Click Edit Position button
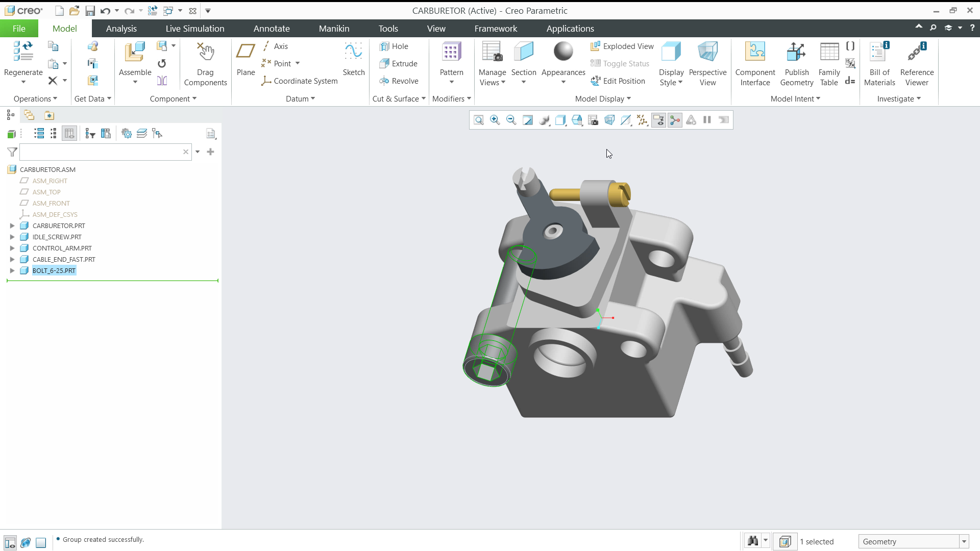Screen dimensions: 980x551 click(x=618, y=81)
